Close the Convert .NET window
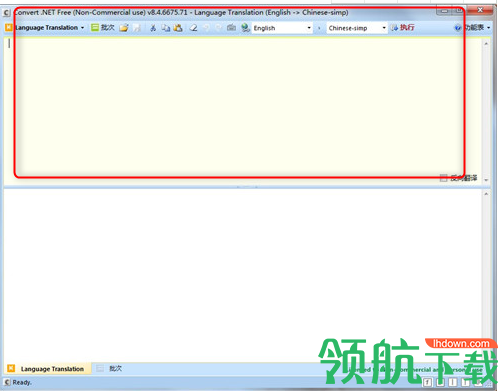Screen dimensions: 498x391 click(x=480, y=10)
